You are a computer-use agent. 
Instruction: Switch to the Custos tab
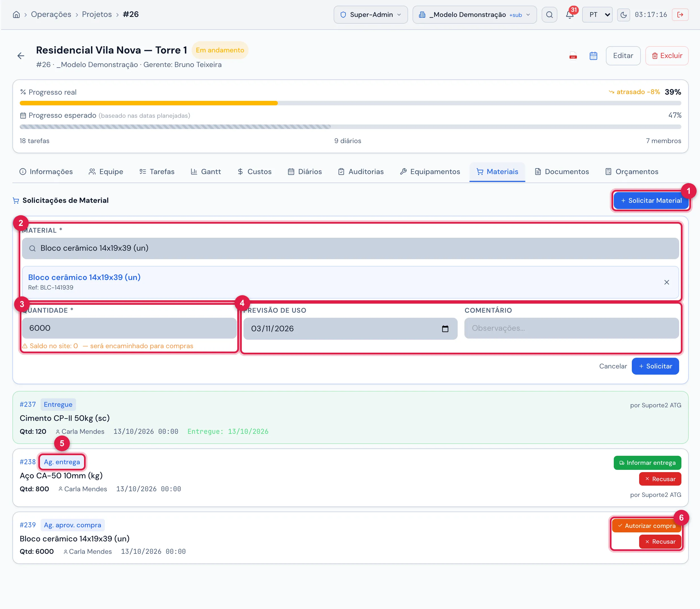tap(254, 172)
